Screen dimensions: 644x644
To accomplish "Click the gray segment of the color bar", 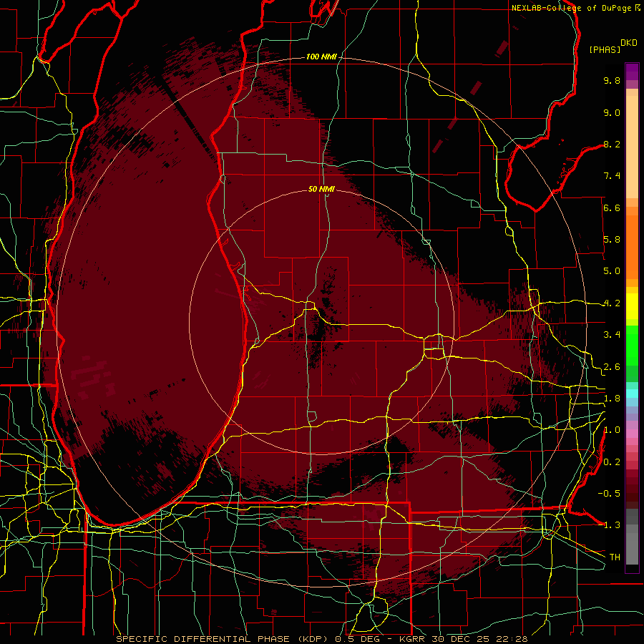I will [632, 536].
